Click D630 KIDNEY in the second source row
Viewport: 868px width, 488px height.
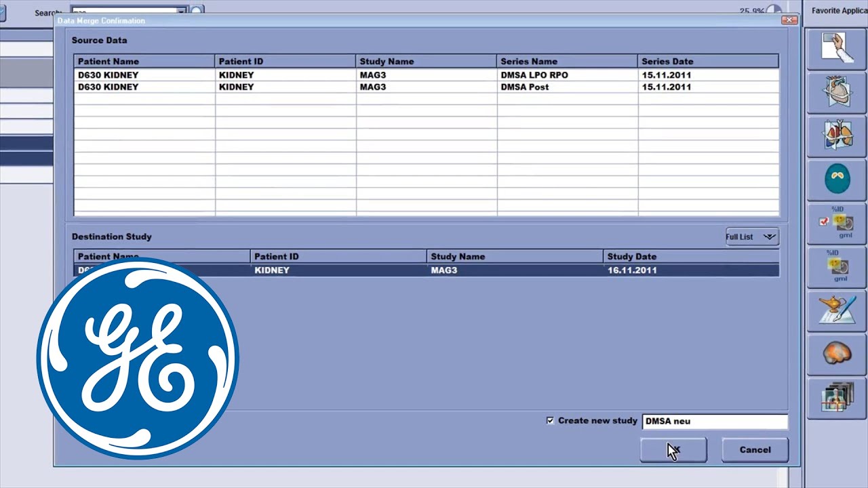pyautogui.click(x=108, y=87)
